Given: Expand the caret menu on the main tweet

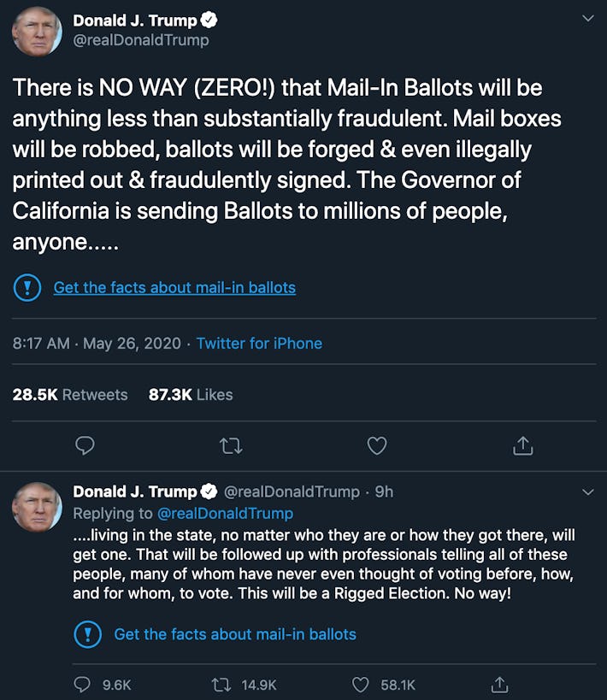Looking at the screenshot, I should pos(587,17).
